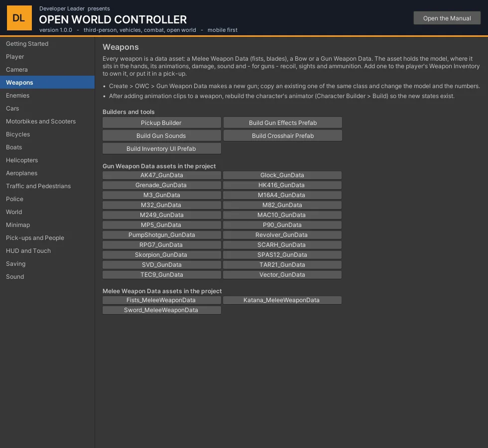Open MP5_GunData asset
The height and width of the screenshot is (448, 488).
(x=162, y=225)
